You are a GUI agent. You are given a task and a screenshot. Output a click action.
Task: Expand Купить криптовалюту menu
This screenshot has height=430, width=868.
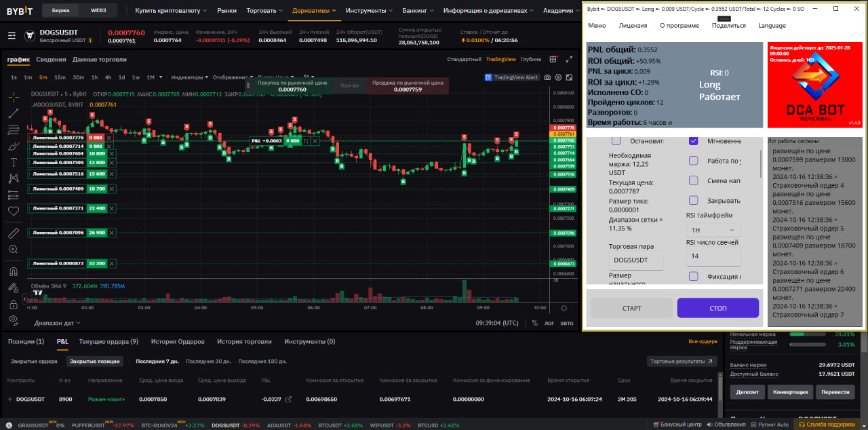click(172, 11)
